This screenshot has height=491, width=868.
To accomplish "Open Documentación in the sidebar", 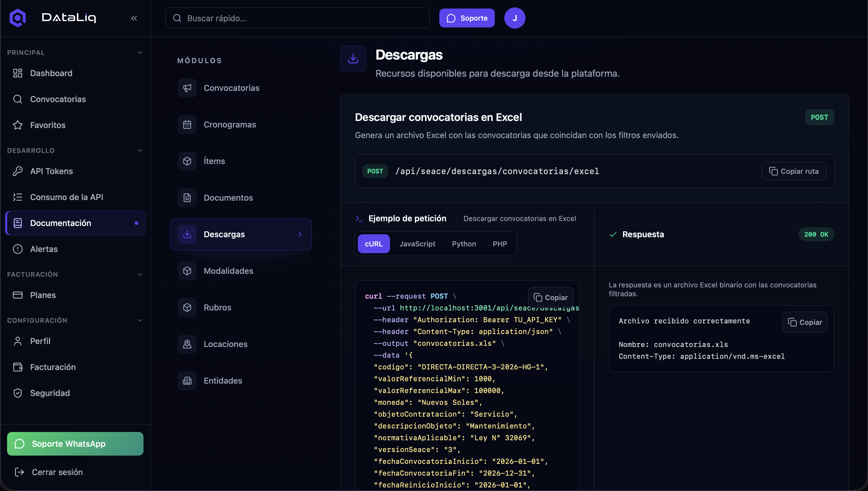I will pyautogui.click(x=76, y=223).
